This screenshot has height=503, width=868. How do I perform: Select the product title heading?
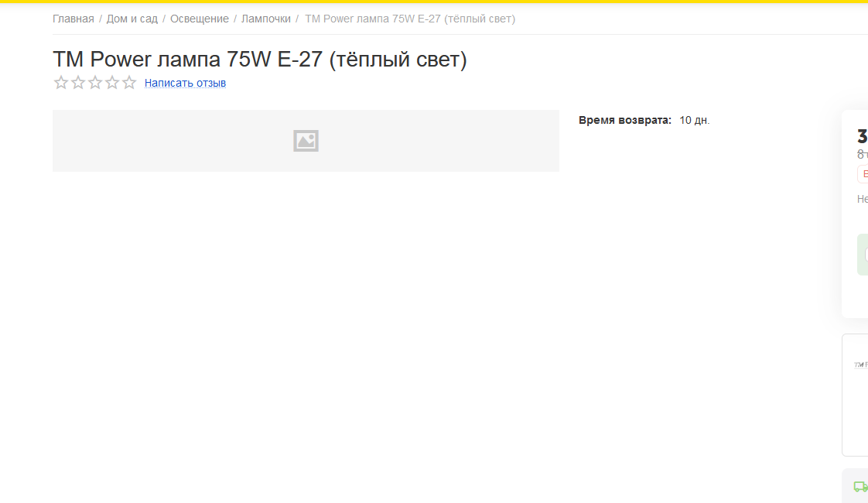pyautogui.click(x=260, y=60)
